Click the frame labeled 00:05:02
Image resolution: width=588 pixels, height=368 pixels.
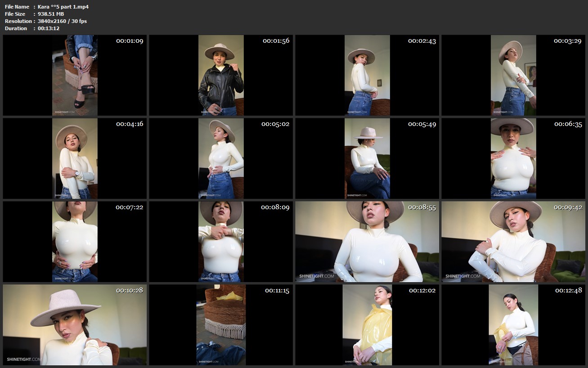(221, 158)
